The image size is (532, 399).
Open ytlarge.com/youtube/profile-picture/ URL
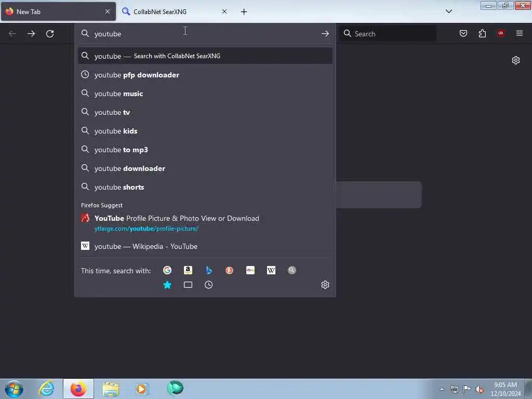click(146, 229)
